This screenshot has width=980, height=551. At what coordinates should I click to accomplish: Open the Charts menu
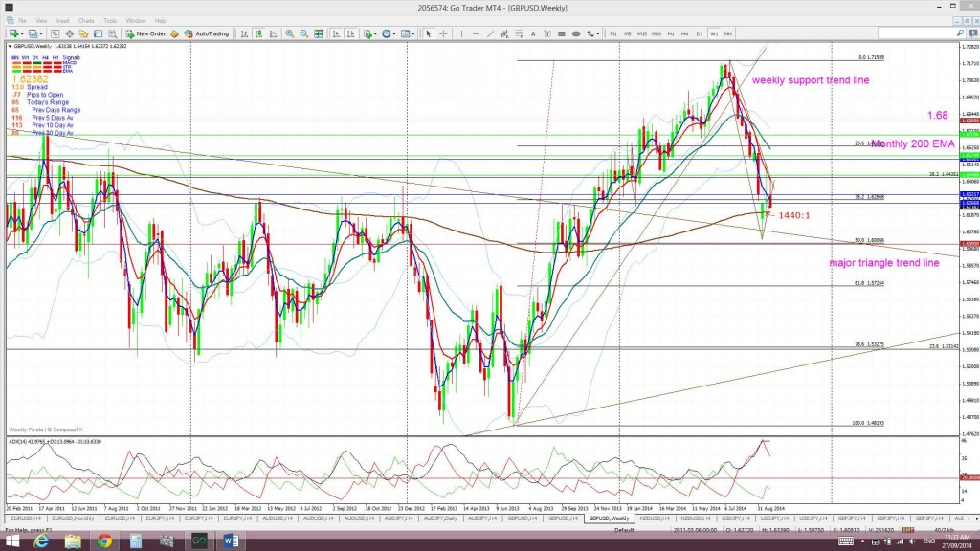(86, 21)
